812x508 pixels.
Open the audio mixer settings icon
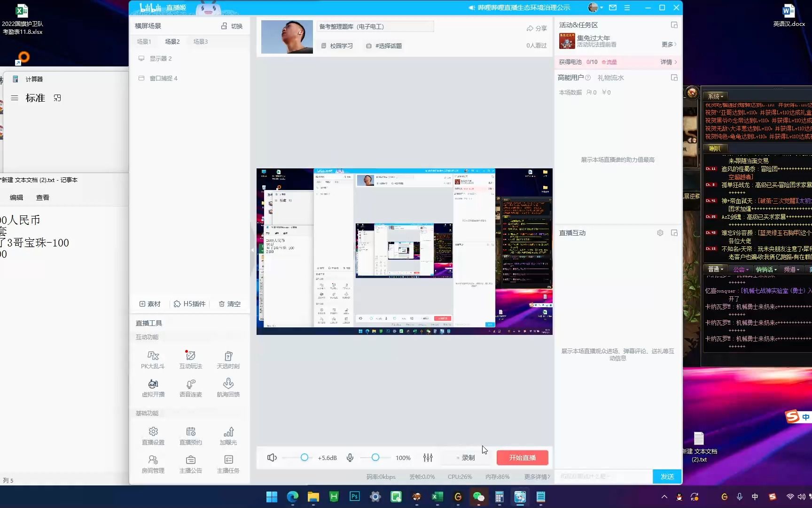(x=428, y=458)
